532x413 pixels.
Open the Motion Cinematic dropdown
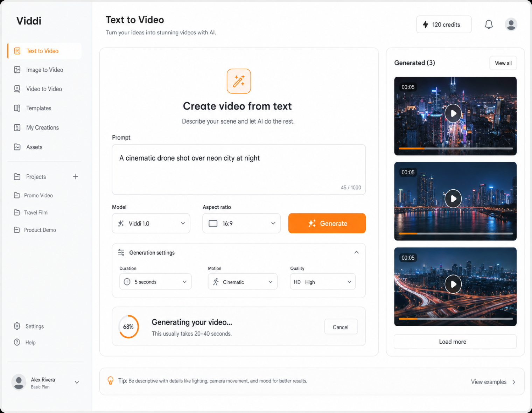pyautogui.click(x=243, y=282)
